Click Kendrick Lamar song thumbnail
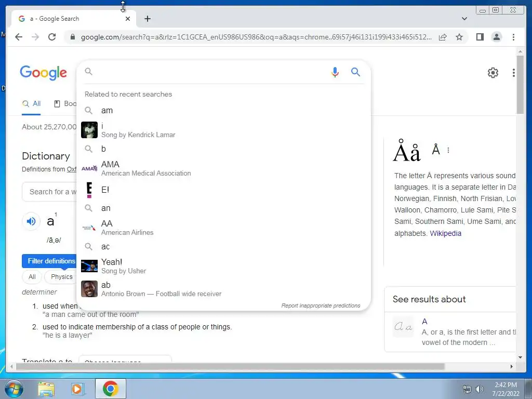The height and width of the screenshot is (399, 532). 89,130
